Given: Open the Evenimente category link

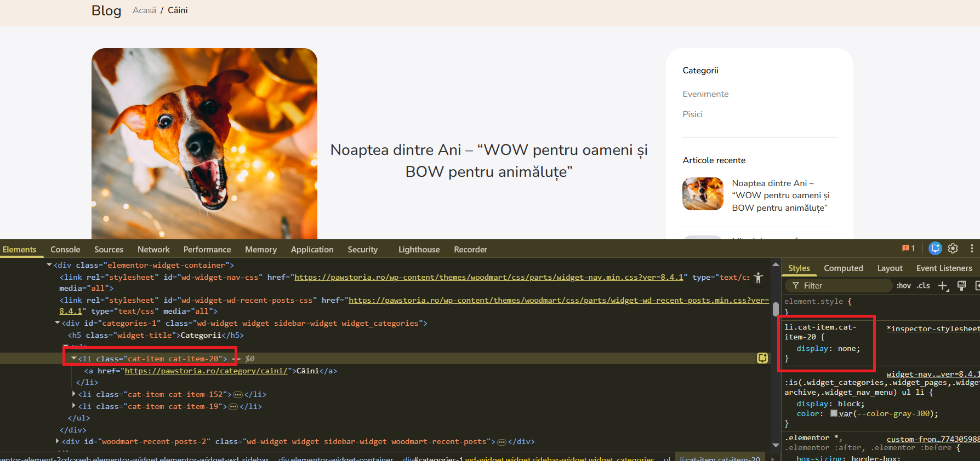Looking at the screenshot, I should point(705,94).
